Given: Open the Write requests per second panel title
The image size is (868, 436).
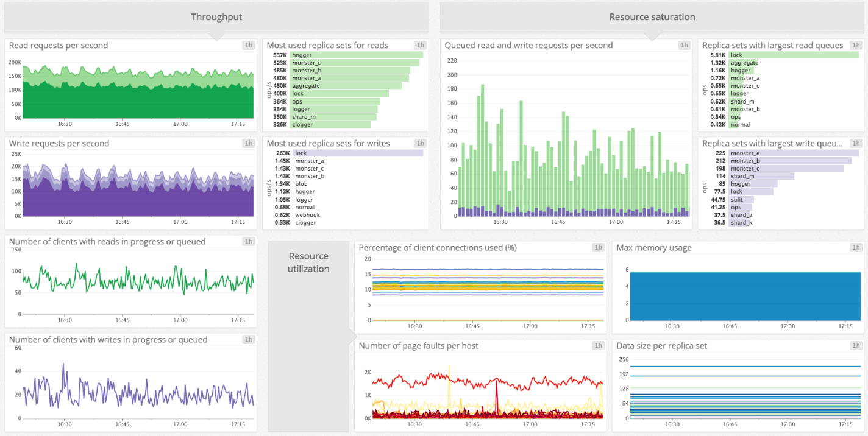Looking at the screenshot, I should [60, 143].
